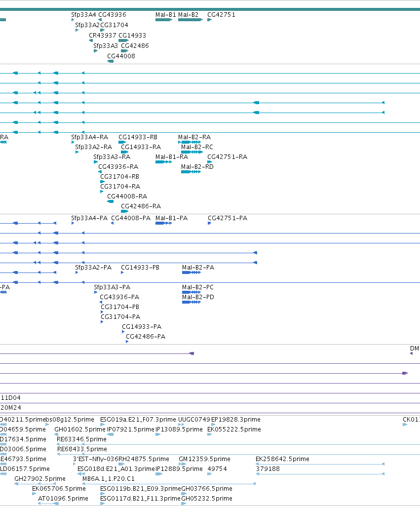Click EST EP19828.3prime
Image resolution: width=420 pixels, height=506 pixels.
[236, 420]
